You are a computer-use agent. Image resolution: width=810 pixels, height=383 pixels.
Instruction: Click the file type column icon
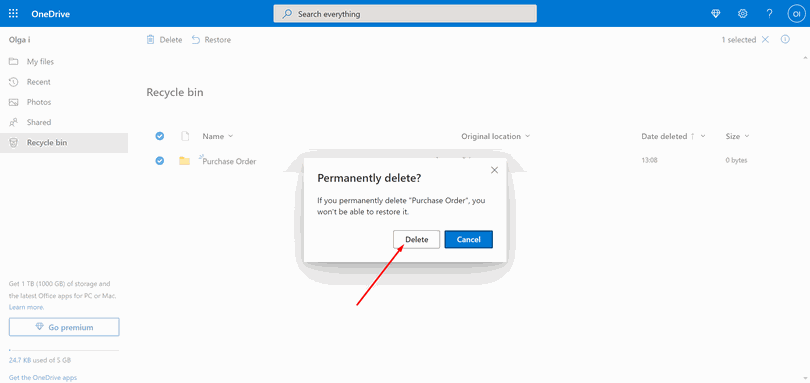pyautogui.click(x=185, y=136)
